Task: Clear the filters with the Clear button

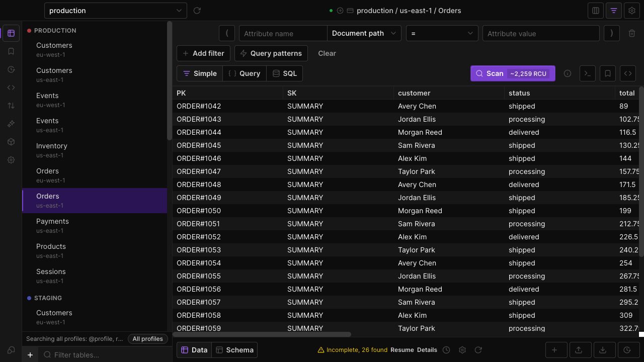Action: (x=327, y=53)
